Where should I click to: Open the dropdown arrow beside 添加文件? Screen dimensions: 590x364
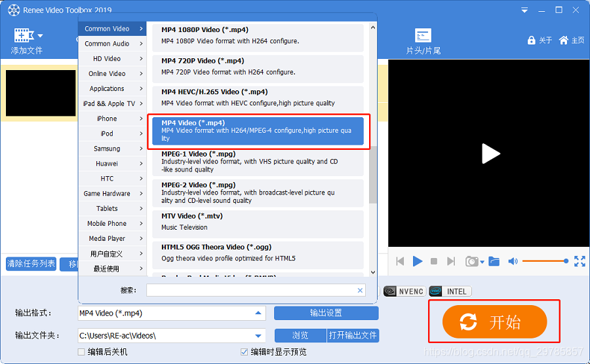coord(40,36)
